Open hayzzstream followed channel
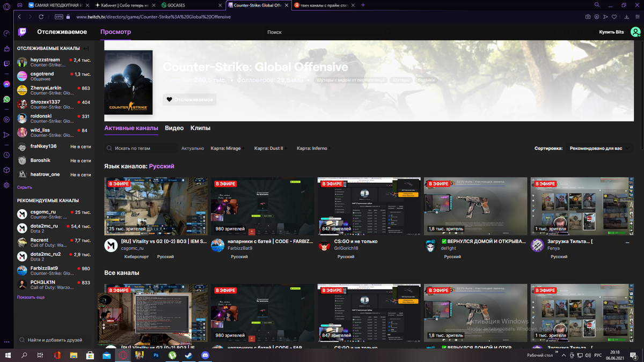This screenshot has width=644, height=362. [x=54, y=62]
